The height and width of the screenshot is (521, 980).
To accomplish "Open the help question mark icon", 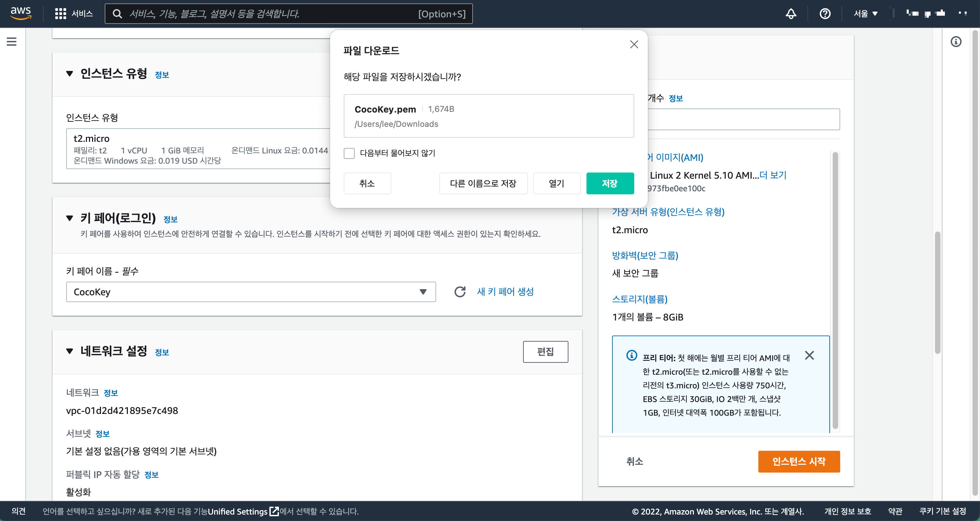I will click(x=825, y=14).
